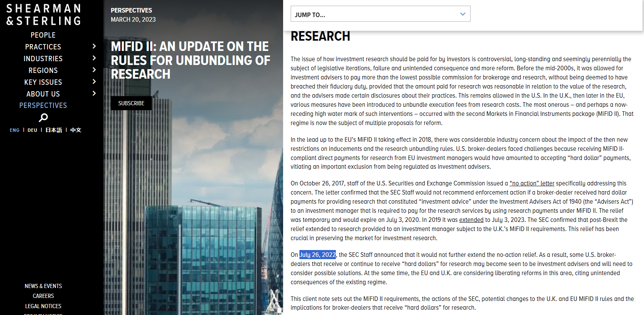Open the "extended" hyperlink
This screenshot has width=644, height=315.
coord(471,220)
